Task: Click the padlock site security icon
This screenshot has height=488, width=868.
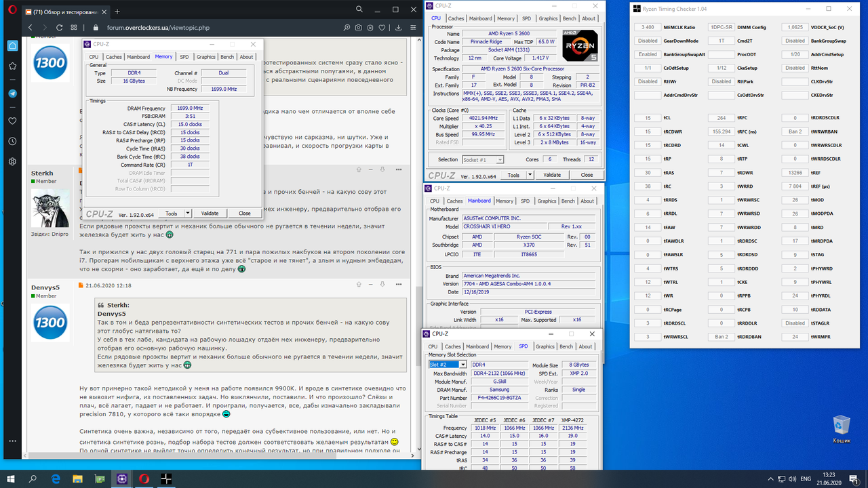Action: [96, 28]
